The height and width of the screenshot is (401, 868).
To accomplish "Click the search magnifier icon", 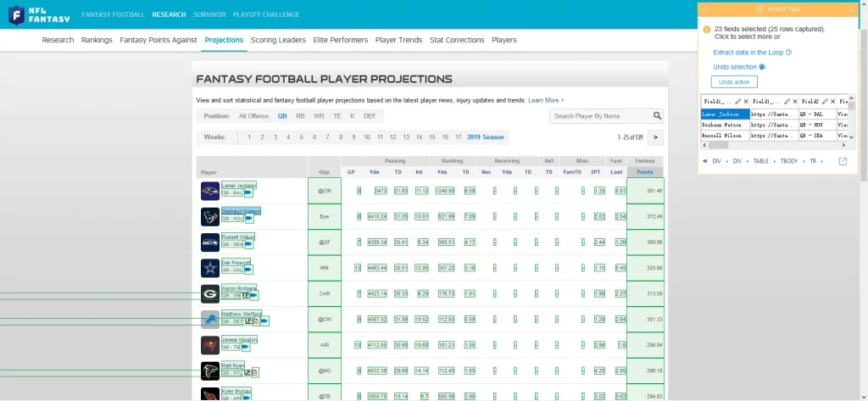I will [657, 116].
